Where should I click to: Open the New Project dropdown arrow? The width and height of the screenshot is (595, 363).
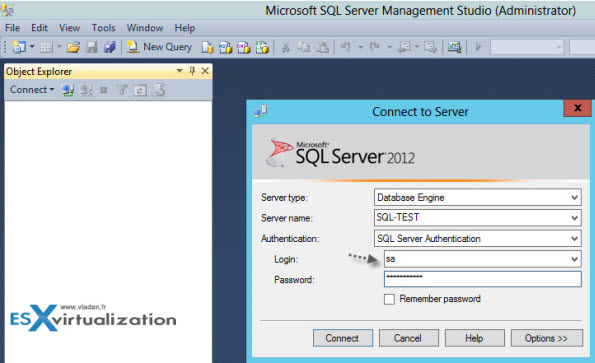point(32,47)
